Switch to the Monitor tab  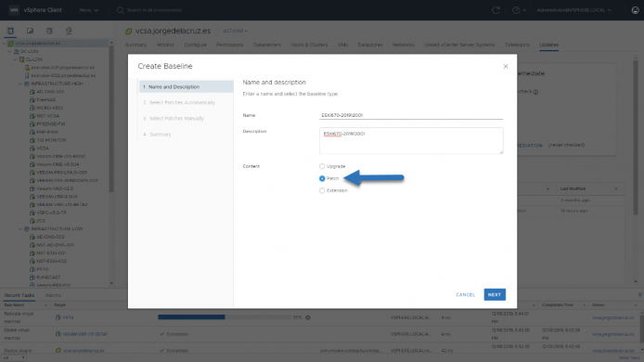coord(165,45)
